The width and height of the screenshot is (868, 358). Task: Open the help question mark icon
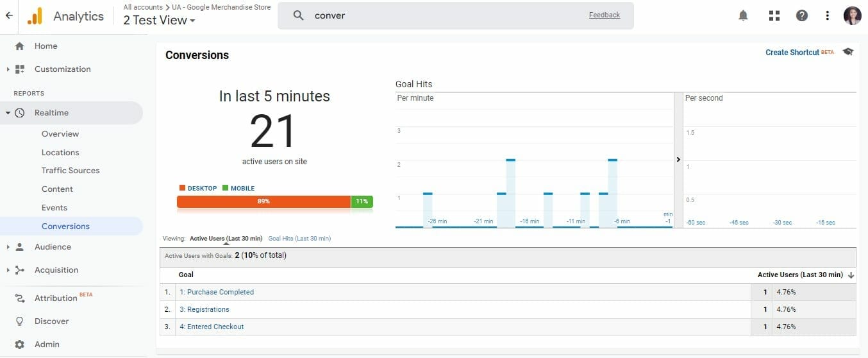pos(802,16)
